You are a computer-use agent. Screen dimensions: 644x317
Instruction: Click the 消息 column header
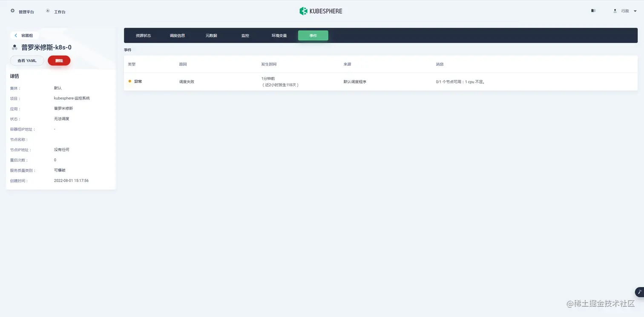(x=440, y=64)
